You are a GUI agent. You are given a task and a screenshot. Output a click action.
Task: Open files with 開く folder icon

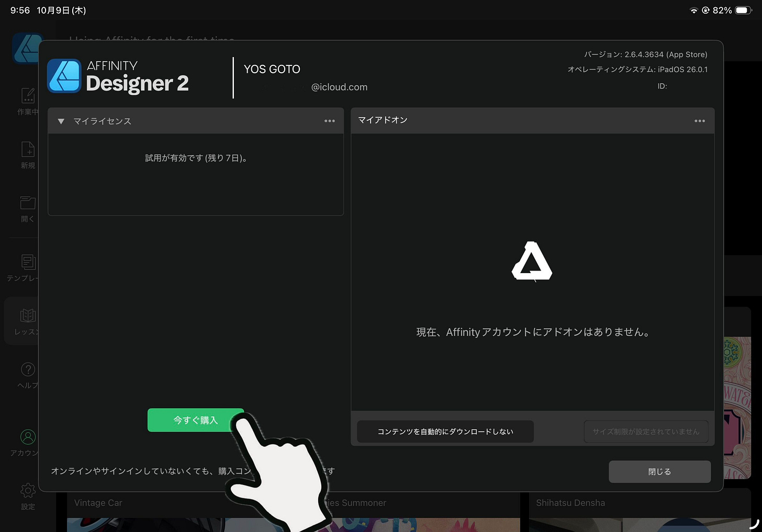pyautogui.click(x=28, y=209)
